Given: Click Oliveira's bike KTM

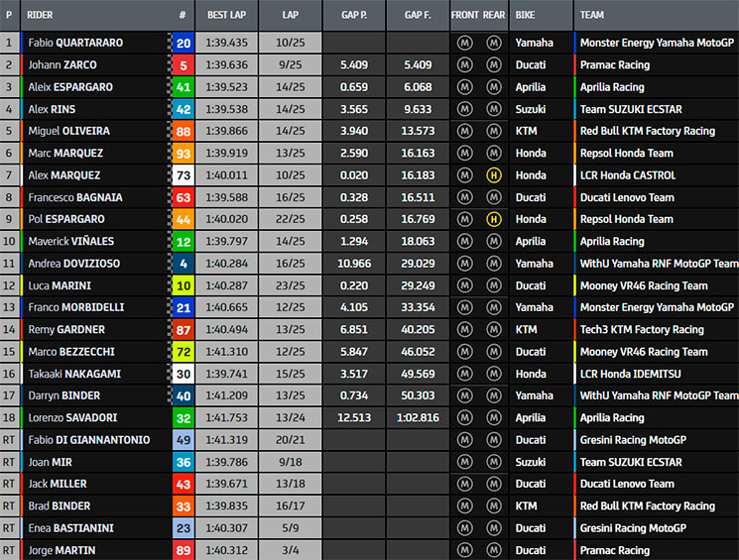Looking at the screenshot, I should coord(526,131).
